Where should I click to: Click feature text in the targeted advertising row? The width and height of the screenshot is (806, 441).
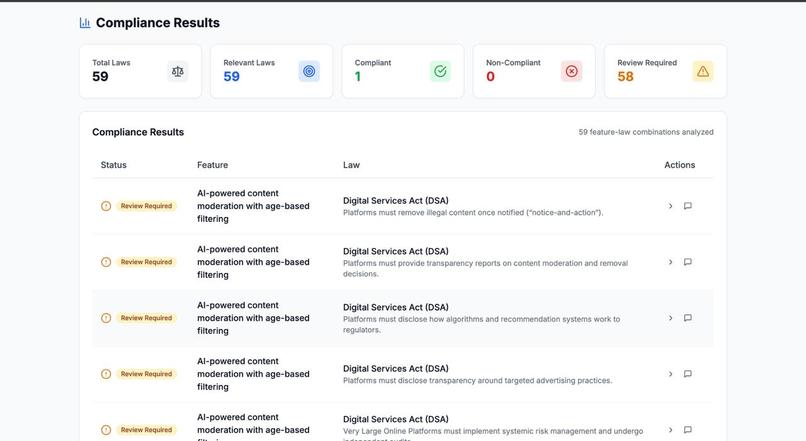tap(253, 374)
